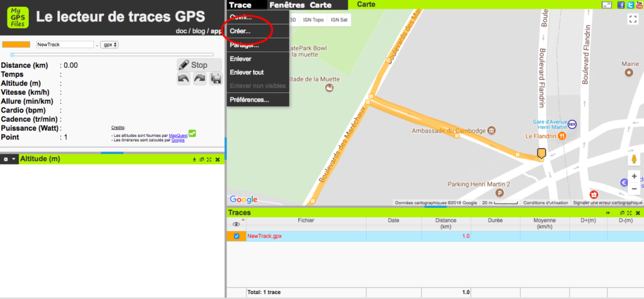The height and width of the screenshot is (299, 644).
Task: Maximize the Traces panel
Action: pyautogui.click(x=629, y=213)
